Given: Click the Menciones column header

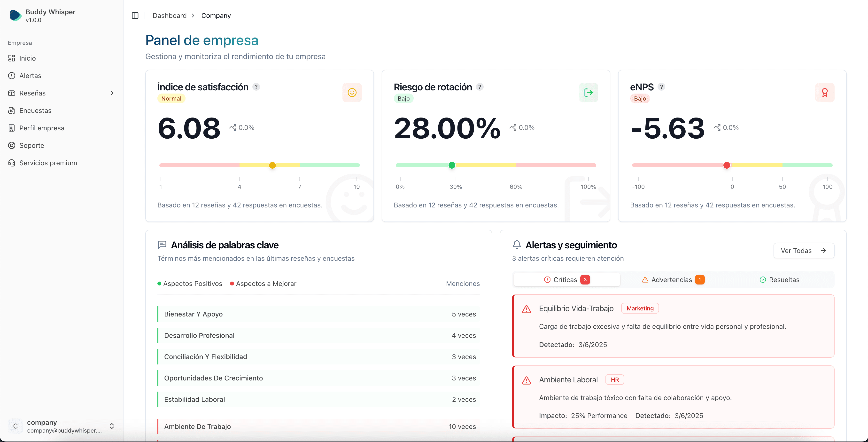Looking at the screenshot, I should (463, 284).
